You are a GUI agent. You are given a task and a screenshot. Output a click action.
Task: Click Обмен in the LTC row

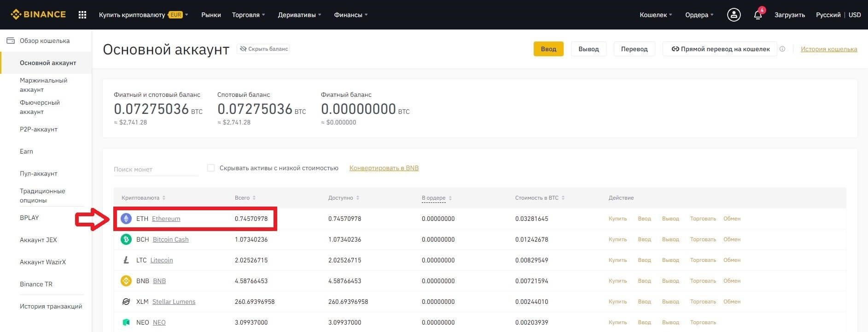point(732,260)
